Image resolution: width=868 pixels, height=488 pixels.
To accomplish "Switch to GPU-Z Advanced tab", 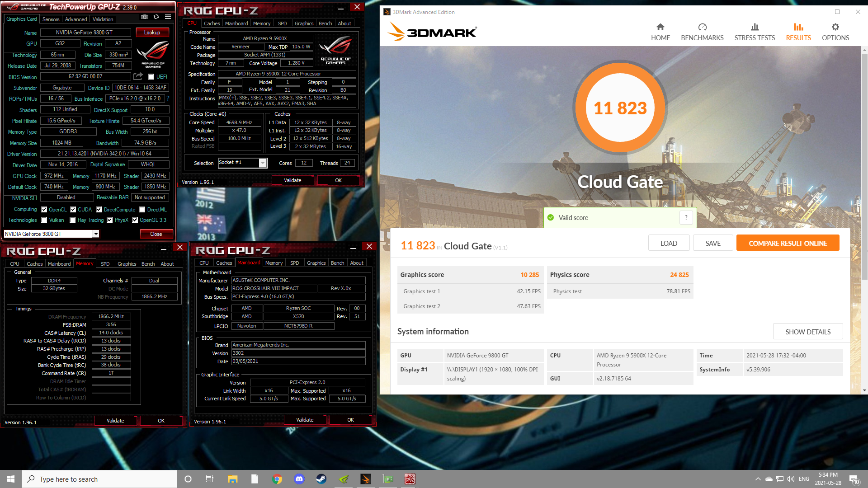I will tap(76, 19).
